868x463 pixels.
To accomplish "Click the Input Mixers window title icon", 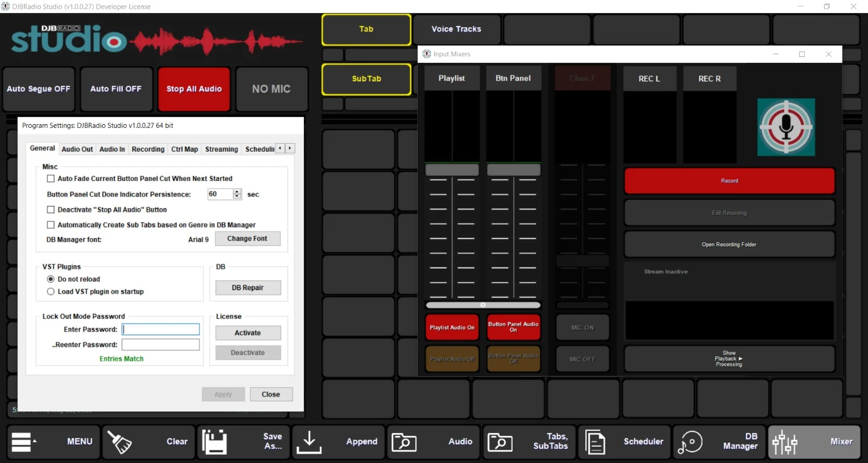I will click(x=427, y=54).
